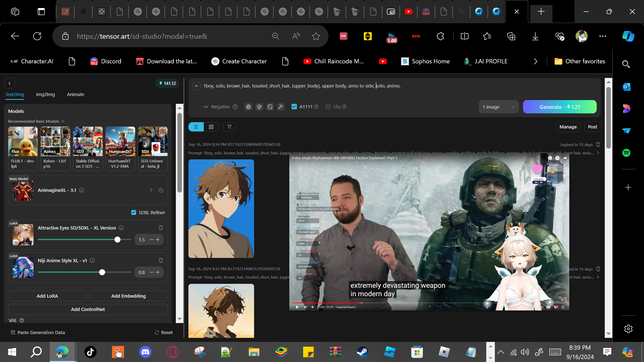Click the Add ControlNet button
The height and width of the screenshot is (362, 644).
(x=88, y=309)
